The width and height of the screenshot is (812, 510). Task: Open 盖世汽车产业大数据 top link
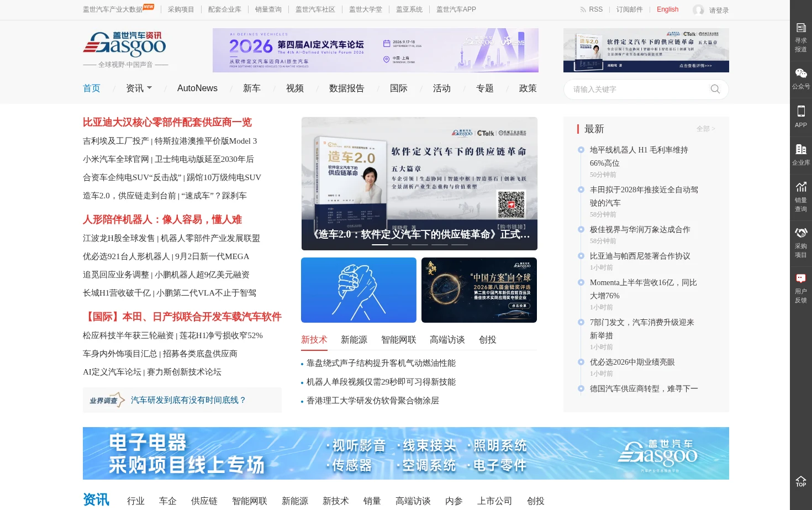[x=113, y=9]
